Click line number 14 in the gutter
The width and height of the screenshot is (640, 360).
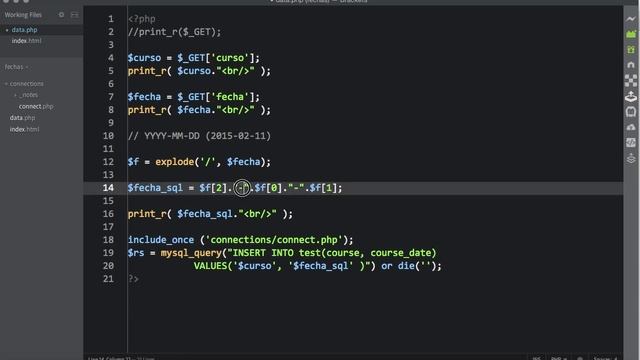[108, 188]
